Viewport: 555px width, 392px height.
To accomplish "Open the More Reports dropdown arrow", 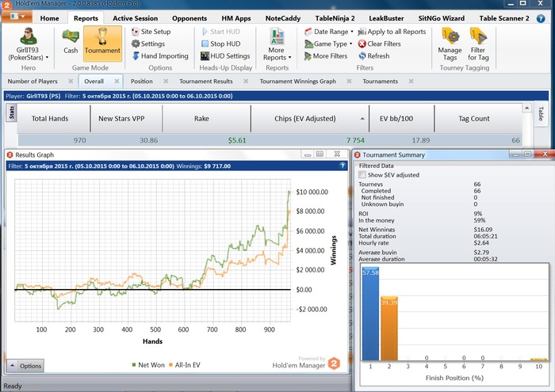I will 290,57.
